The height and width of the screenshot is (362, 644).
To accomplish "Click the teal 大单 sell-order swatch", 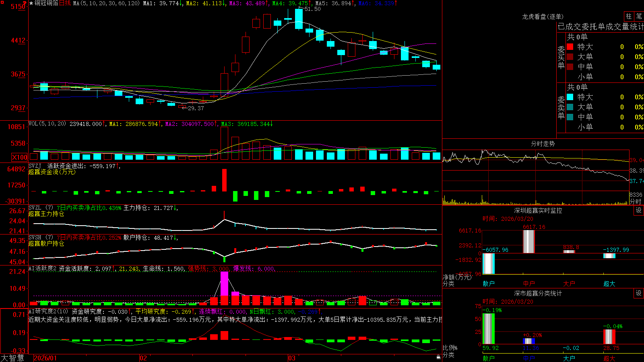I will [570, 107].
